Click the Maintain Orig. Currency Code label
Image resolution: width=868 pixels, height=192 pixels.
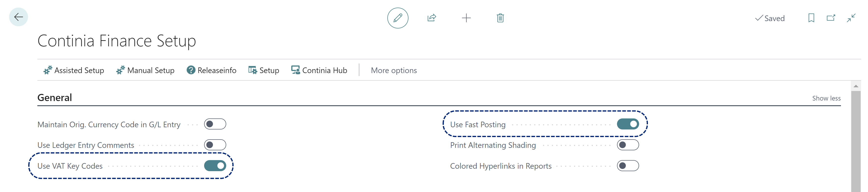[109, 125]
